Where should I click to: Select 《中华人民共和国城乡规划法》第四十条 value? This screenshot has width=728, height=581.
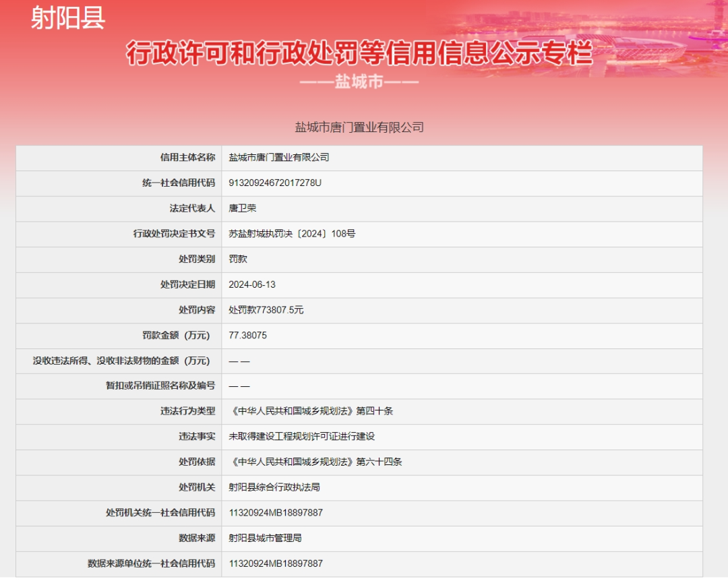[311, 411]
